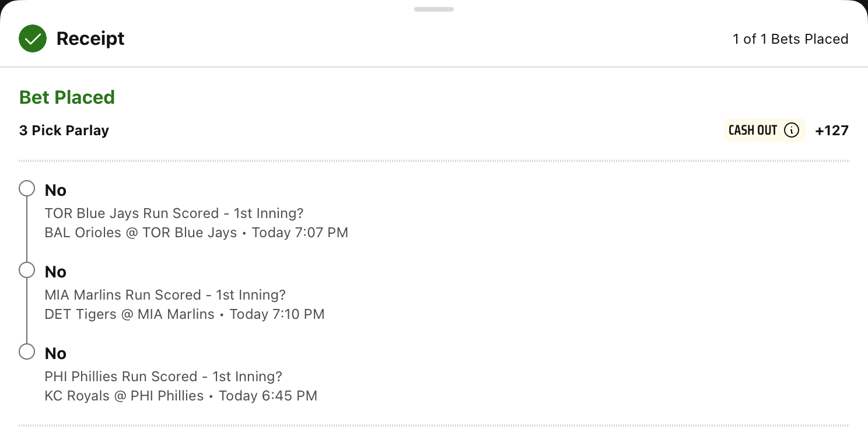Open the 3 Pick Parlay title
The height and width of the screenshot is (429, 868).
[x=64, y=130]
